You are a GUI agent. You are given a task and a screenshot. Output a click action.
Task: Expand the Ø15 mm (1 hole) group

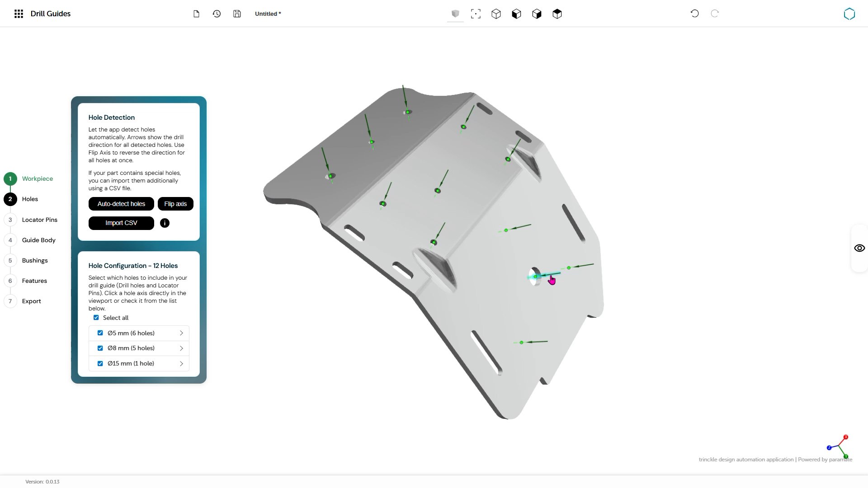point(181,363)
